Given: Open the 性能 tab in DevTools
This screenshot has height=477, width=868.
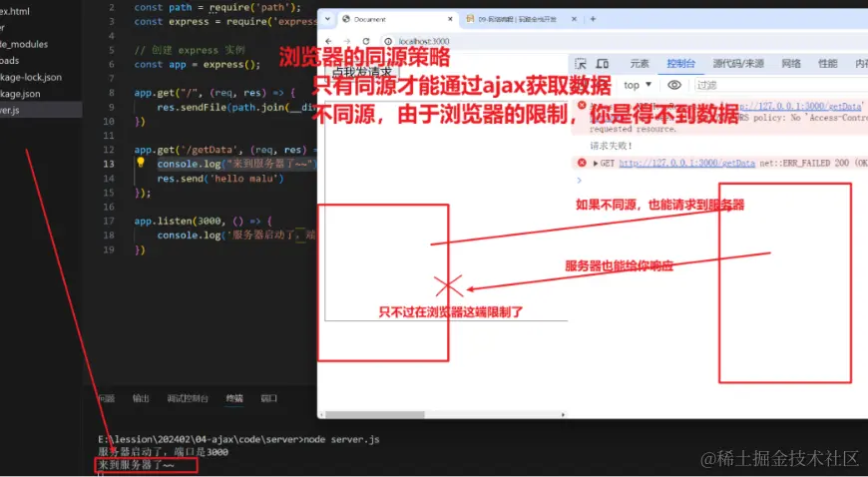Looking at the screenshot, I should point(827,64).
